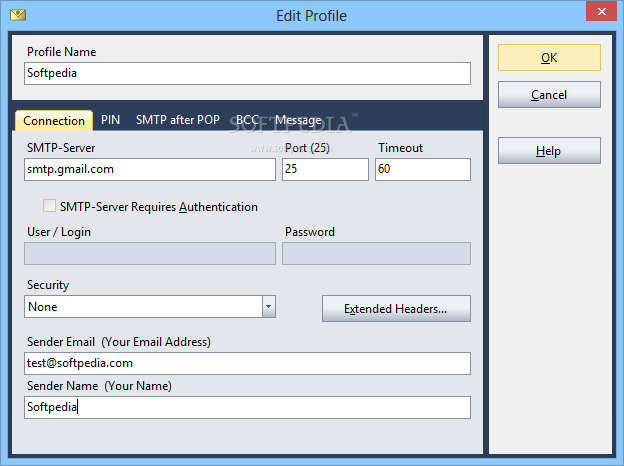The height and width of the screenshot is (466, 624).
Task: Open Help for this dialog
Action: click(x=549, y=151)
